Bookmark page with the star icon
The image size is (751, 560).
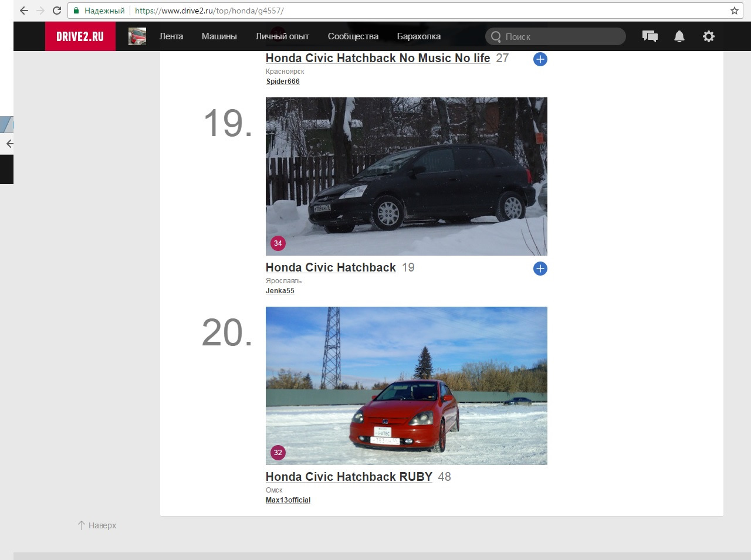pos(734,11)
